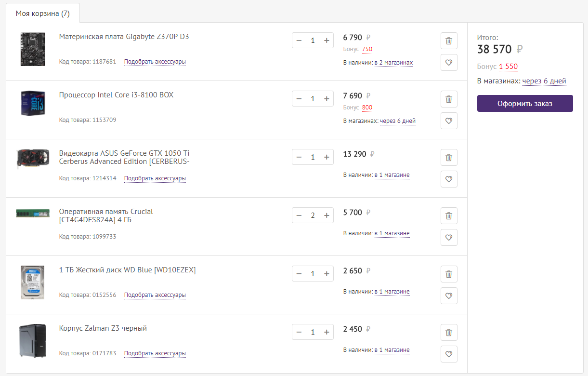This screenshot has width=588, height=376.
Task: Add Intel Core i3-8100 to favorites
Action: pos(449,121)
